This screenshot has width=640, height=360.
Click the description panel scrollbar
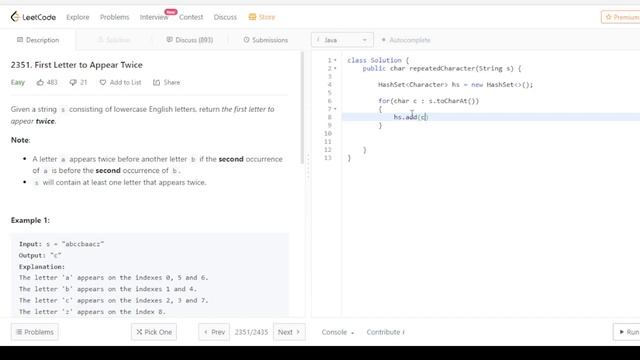coord(302,108)
